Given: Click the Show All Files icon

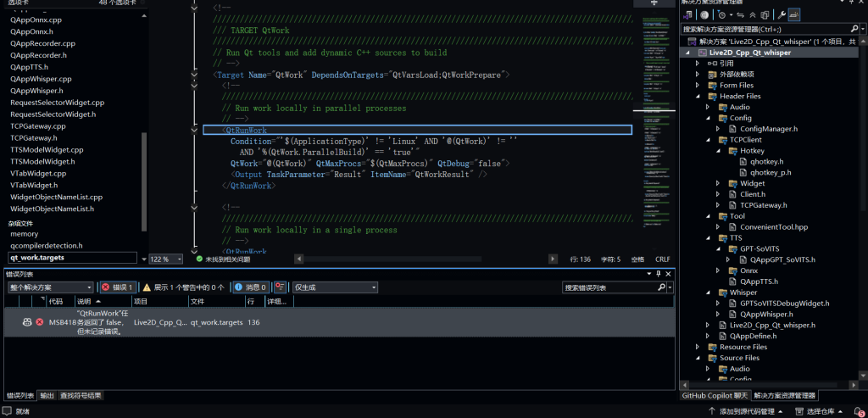Looking at the screenshot, I should pyautogui.click(x=765, y=14).
